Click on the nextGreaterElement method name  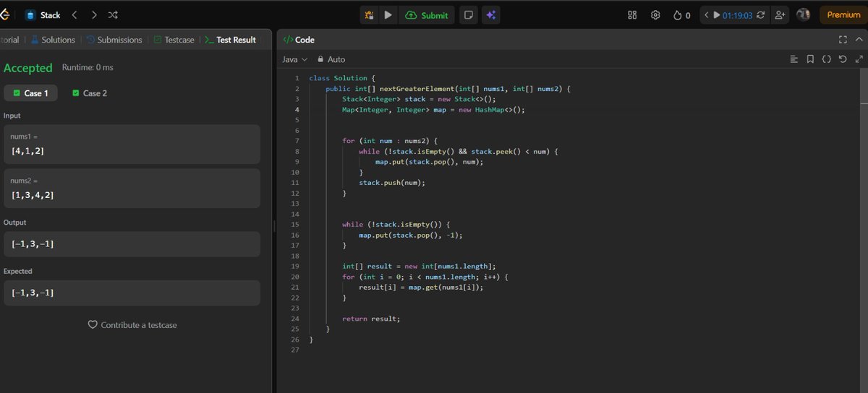pos(419,89)
